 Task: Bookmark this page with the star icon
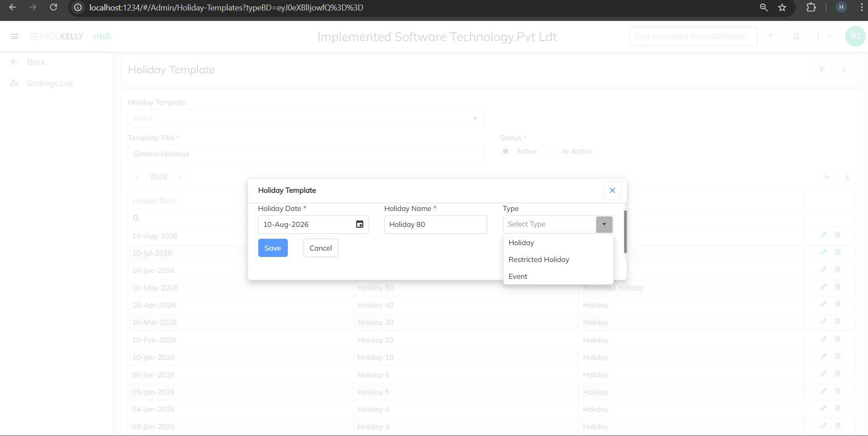click(x=782, y=7)
